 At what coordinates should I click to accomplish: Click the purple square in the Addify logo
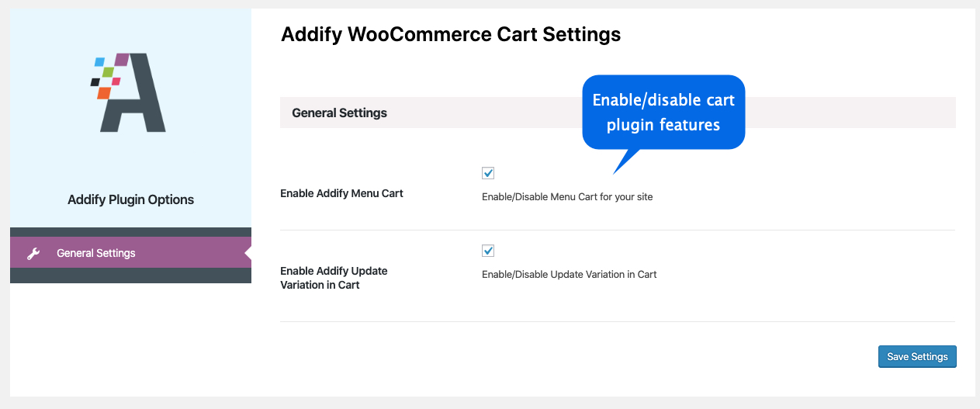coord(121,60)
